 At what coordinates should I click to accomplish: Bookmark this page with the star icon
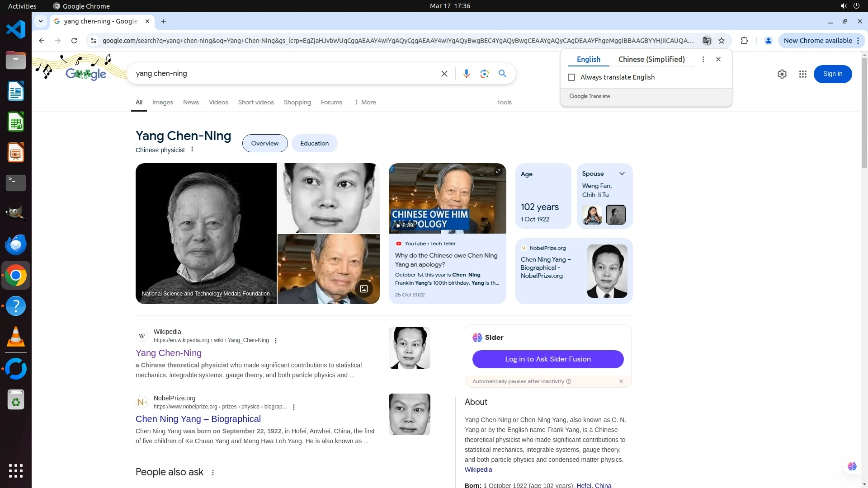pyautogui.click(x=722, y=41)
